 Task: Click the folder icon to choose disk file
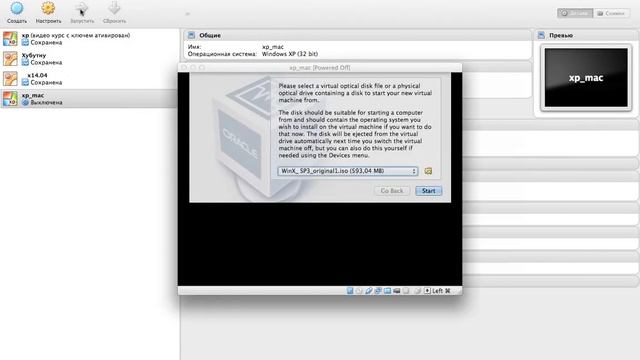[428, 171]
